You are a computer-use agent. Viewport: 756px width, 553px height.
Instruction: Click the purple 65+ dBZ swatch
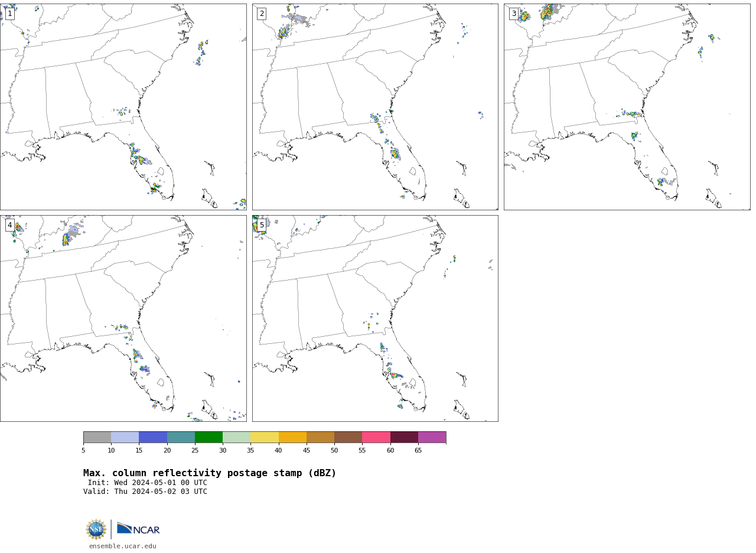tap(432, 437)
